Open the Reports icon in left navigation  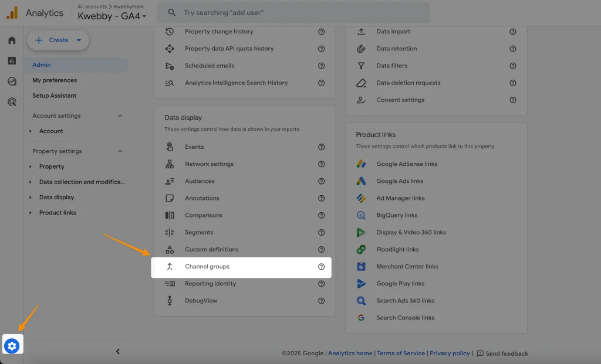[x=12, y=60]
